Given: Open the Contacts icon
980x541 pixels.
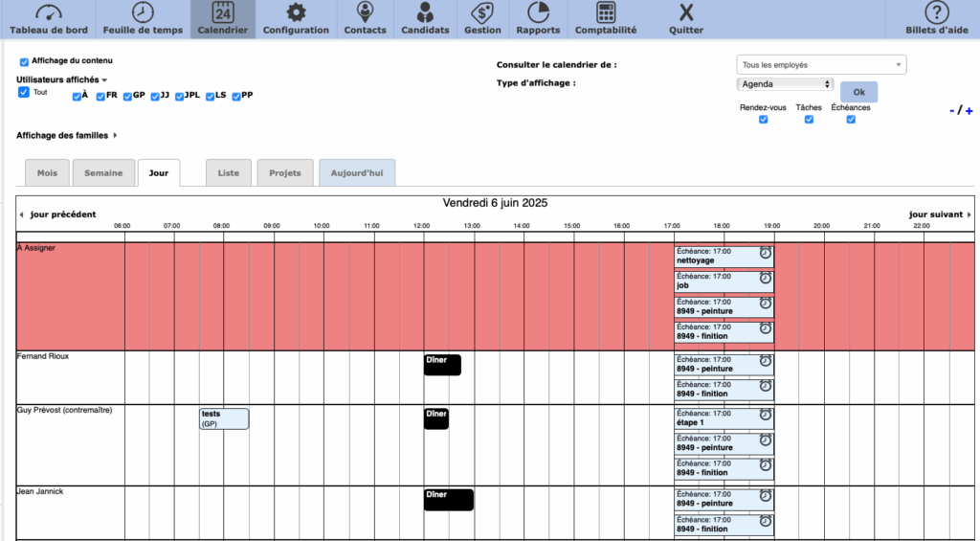Looking at the screenshot, I should (x=365, y=13).
